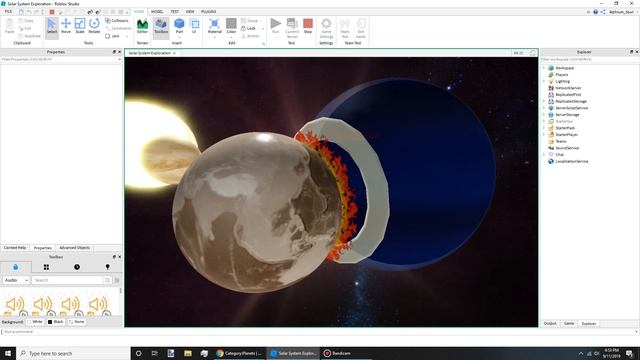Set Toolbox background to White
The image size is (640, 360).
click(x=35, y=322)
